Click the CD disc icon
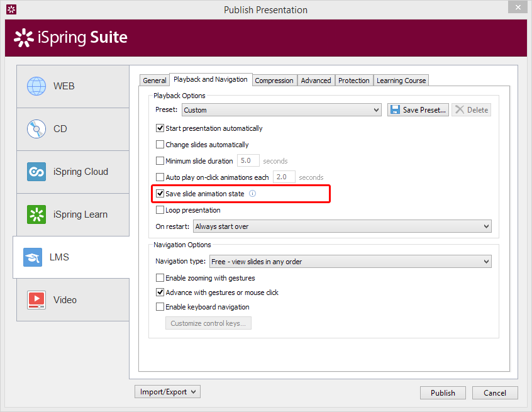532x412 pixels. pyautogui.click(x=36, y=129)
